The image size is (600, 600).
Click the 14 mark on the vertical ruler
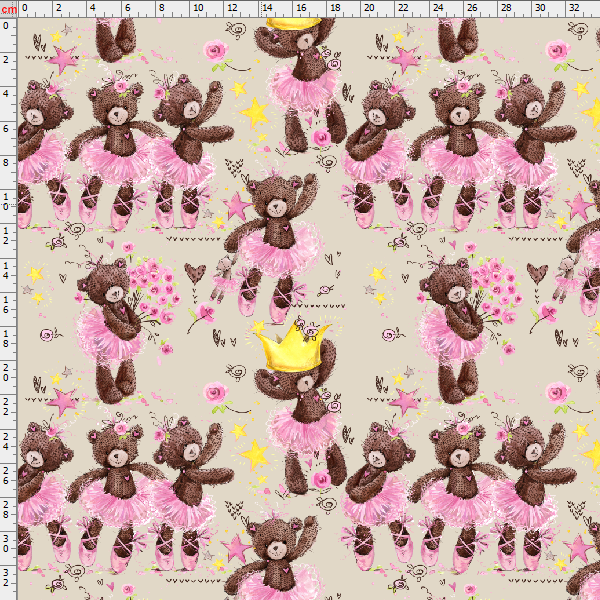6,270
